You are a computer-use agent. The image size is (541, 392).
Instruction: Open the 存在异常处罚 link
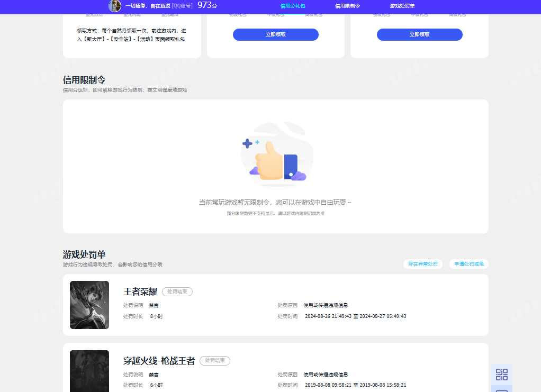click(x=423, y=264)
